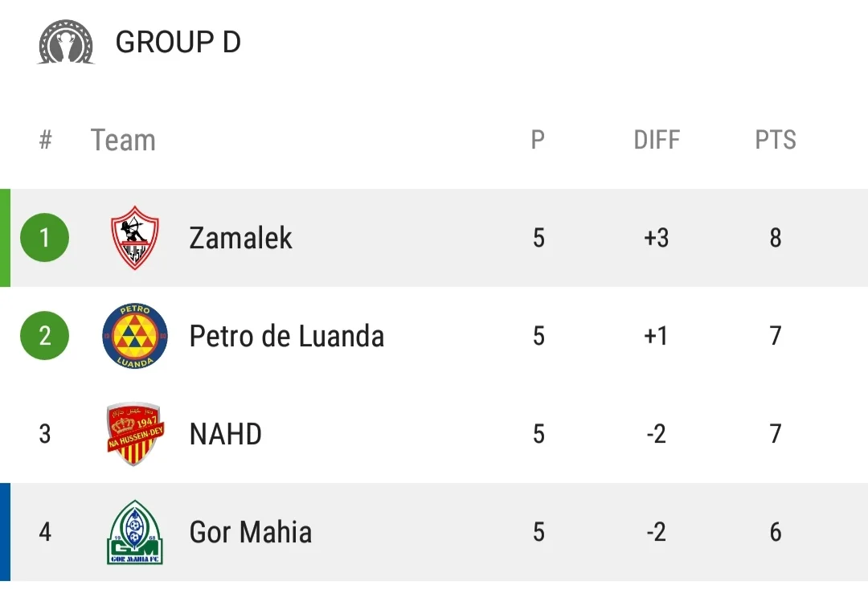The image size is (868, 589).
Task: Tap the Gor Mahia FC crest
Action: tap(135, 532)
